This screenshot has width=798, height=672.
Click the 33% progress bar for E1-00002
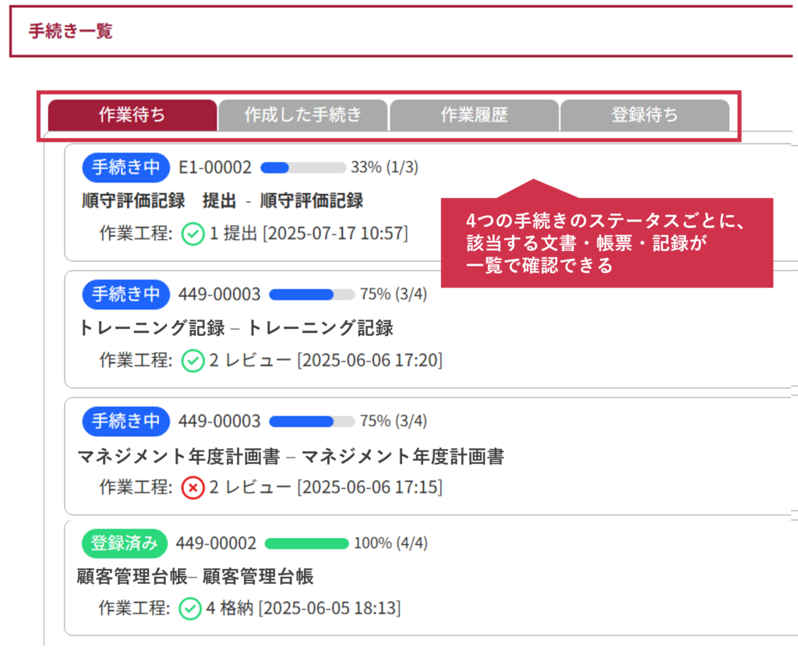click(x=303, y=168)
